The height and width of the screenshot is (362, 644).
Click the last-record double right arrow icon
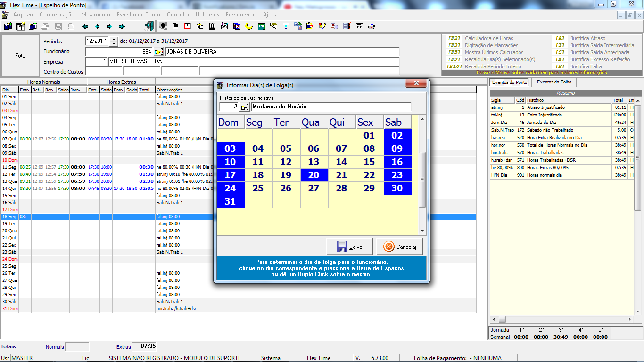pos(122,26)
